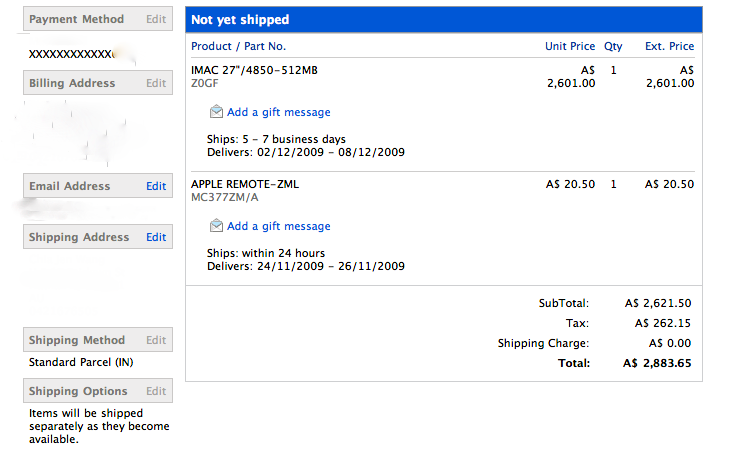748x451 pixels.
Task: Click the Total amount A$ 2,883.65
Action: click(657, 363)
